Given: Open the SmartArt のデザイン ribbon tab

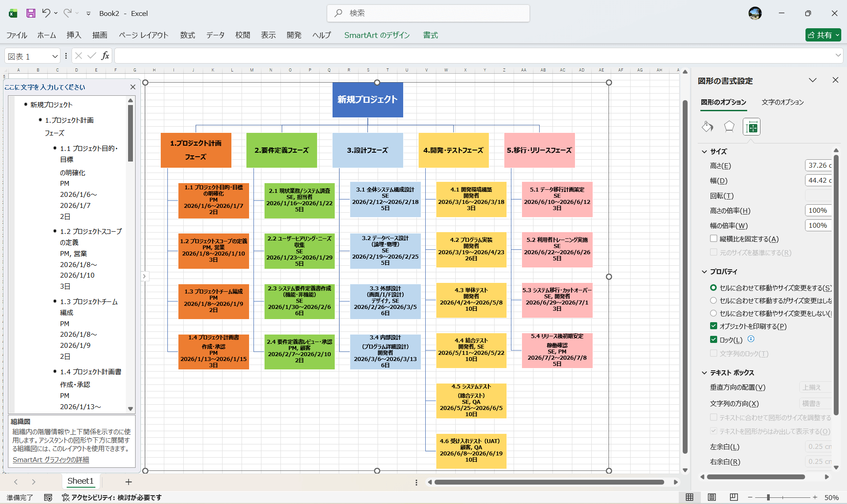Looking at the screenshot, I should pyautogui.click(x=377, y=35).
